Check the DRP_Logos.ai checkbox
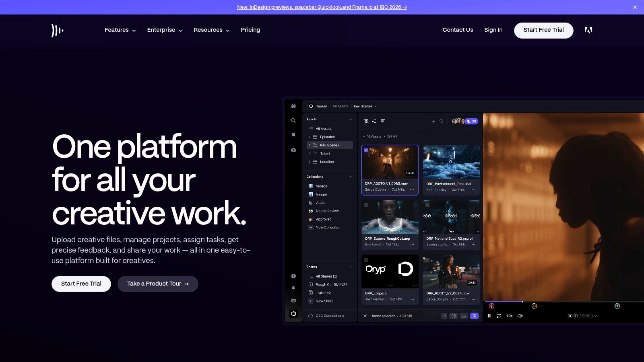Screen dimensions: 644x362 [366, 260]
